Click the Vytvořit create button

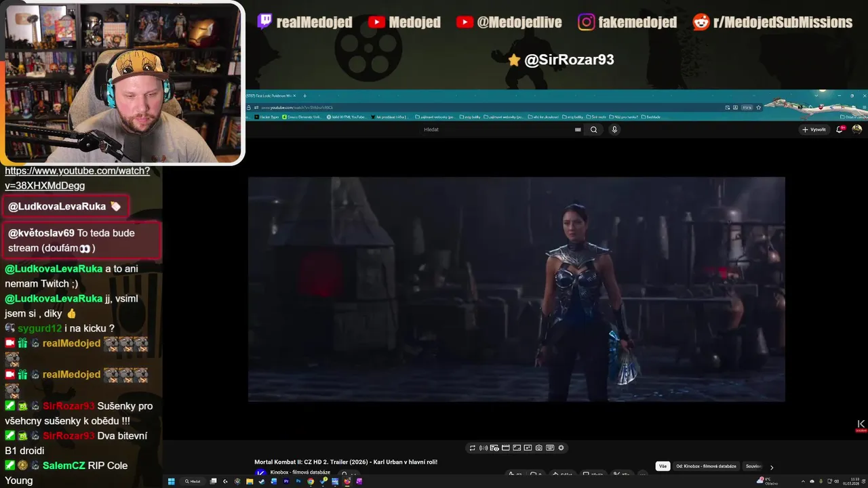click(814, 129)
